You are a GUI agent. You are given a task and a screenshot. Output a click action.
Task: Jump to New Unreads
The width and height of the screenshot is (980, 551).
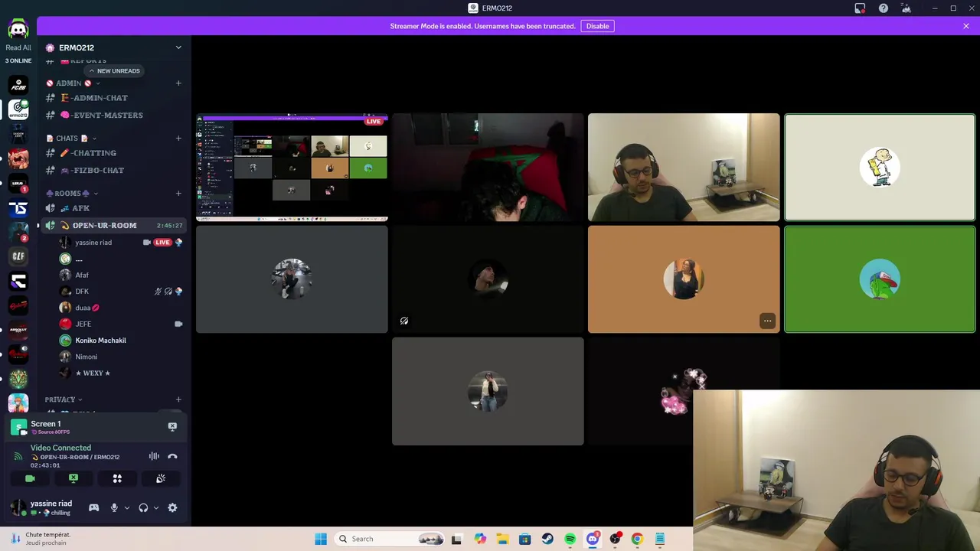point(114,71)
